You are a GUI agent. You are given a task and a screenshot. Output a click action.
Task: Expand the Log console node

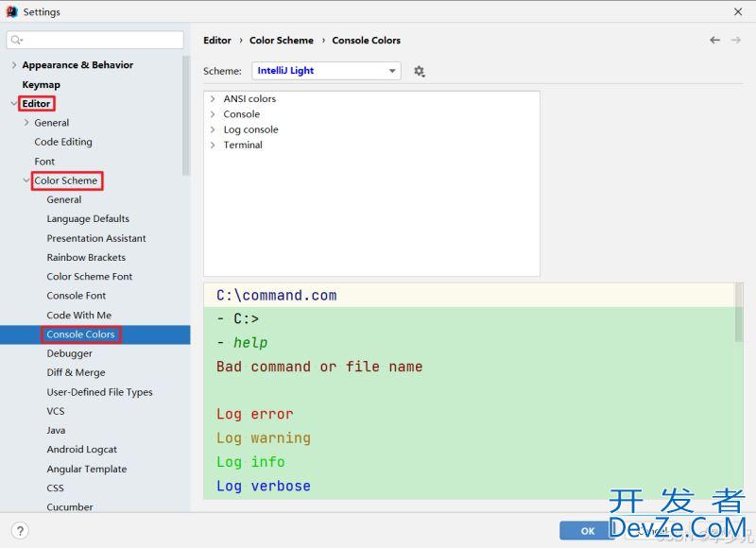[213, 129]
